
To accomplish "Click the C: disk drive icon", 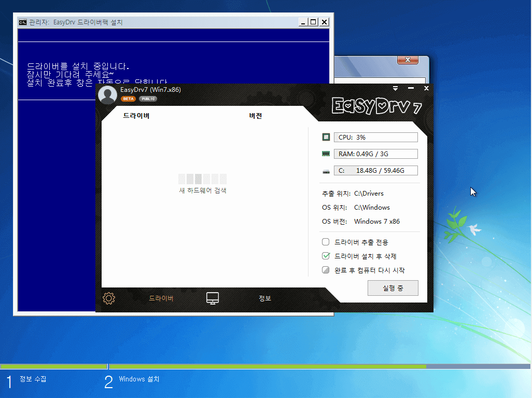I will point(326,171).
